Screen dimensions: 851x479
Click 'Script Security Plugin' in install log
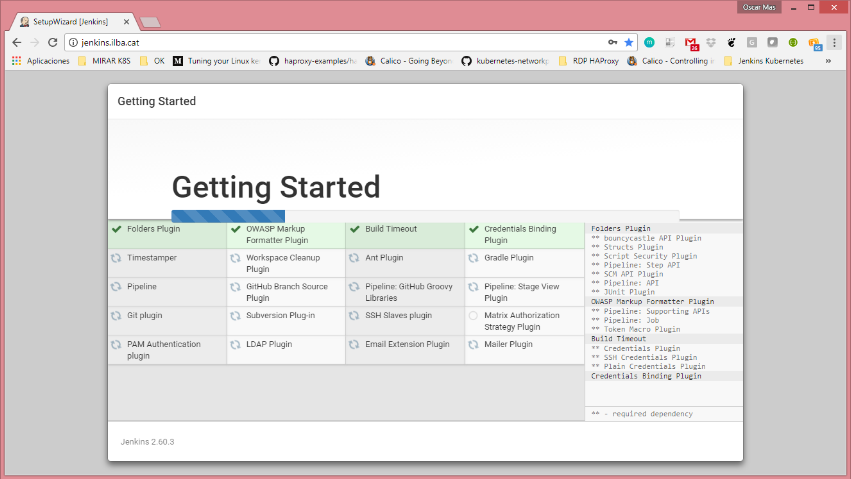(x=650, y=256)
